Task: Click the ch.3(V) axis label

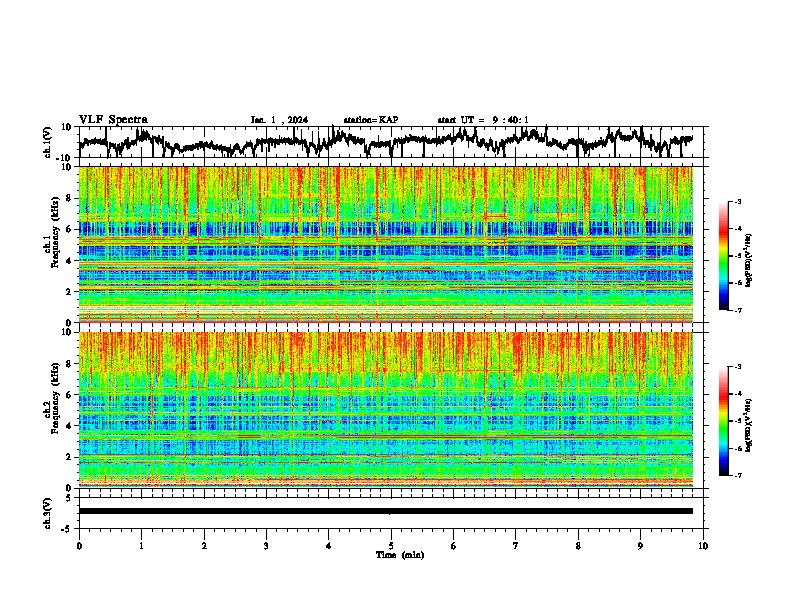Action: [48, 513]
